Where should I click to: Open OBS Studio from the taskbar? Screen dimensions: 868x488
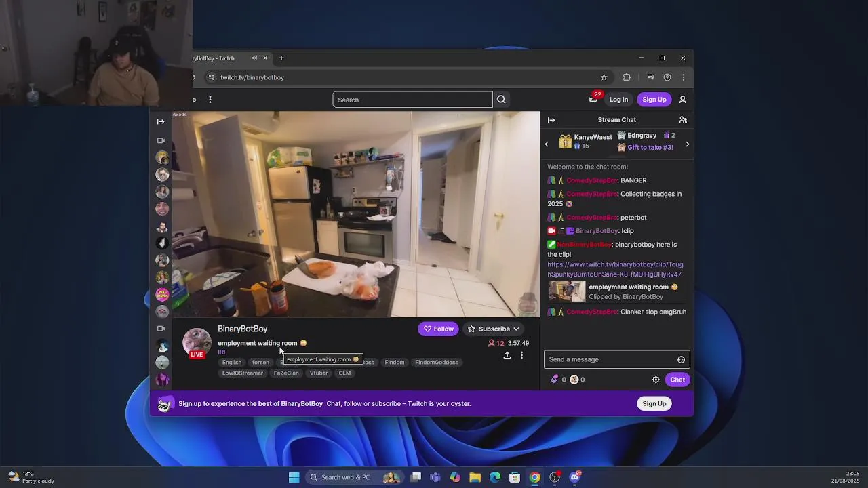555,477
